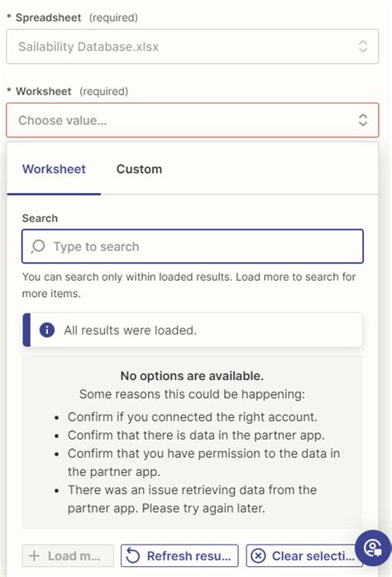
Task: Click the Spreadsheet required field label
Action: [73, 17]
